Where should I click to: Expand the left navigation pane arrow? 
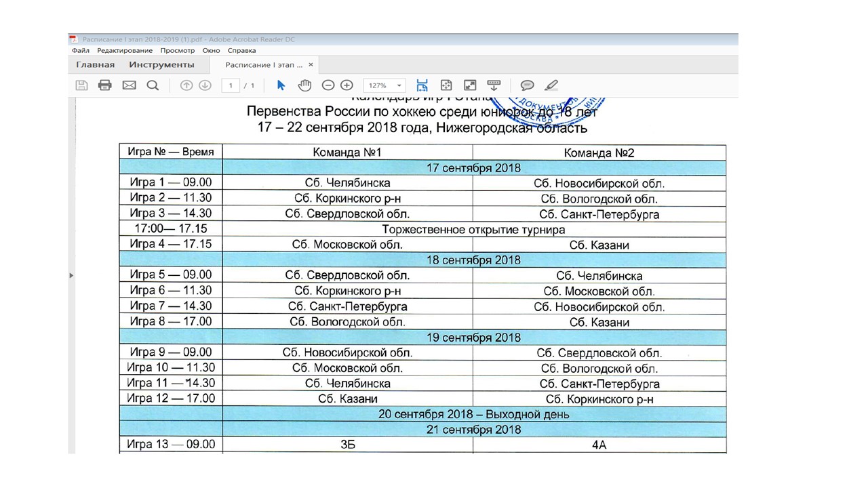[71, 276]
